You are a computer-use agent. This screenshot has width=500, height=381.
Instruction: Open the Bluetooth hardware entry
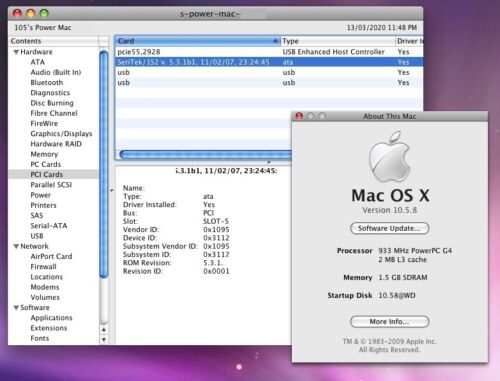(47, 83)
